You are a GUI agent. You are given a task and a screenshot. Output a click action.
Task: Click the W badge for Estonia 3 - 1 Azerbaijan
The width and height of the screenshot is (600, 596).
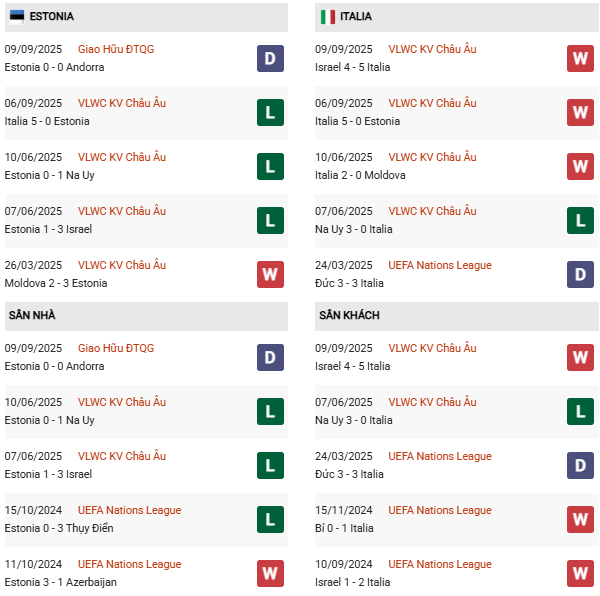click(270, 573)
